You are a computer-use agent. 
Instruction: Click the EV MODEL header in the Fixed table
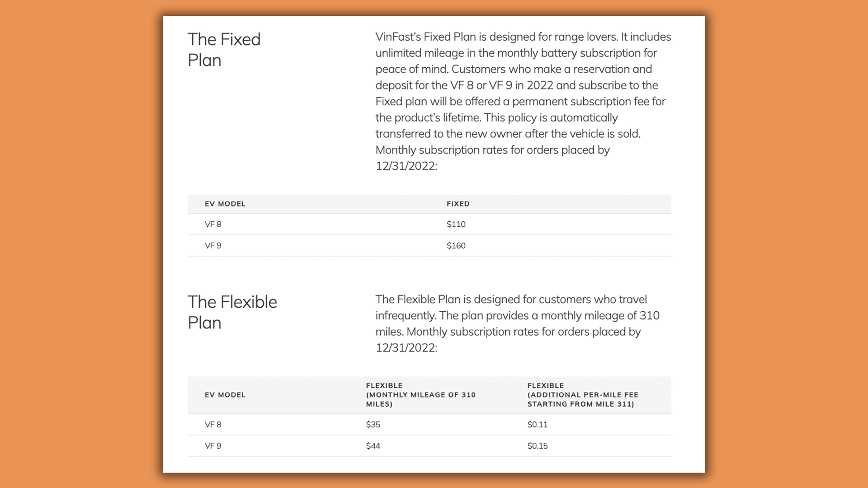[x=225, y=204]
